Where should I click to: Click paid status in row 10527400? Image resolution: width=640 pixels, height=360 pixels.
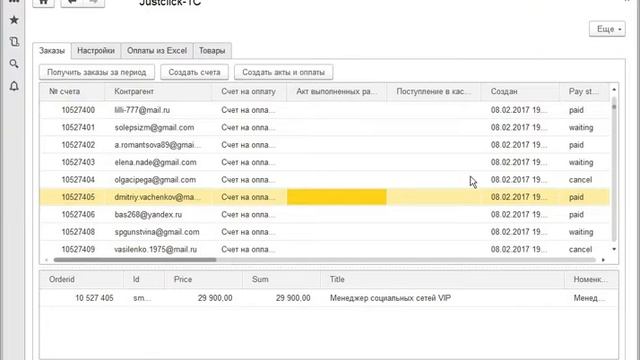[x=576, y=110]
